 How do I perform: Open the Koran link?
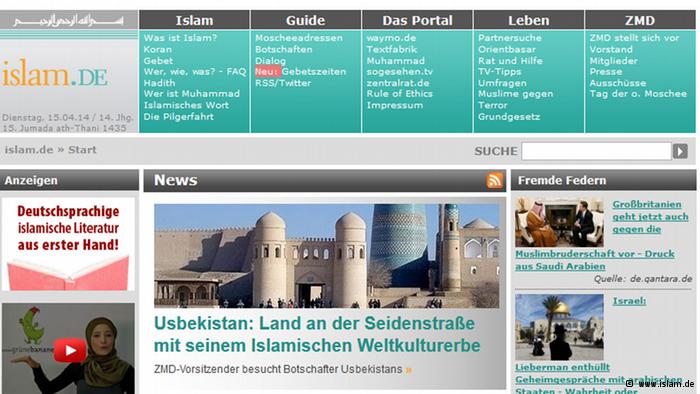[158, 49]
